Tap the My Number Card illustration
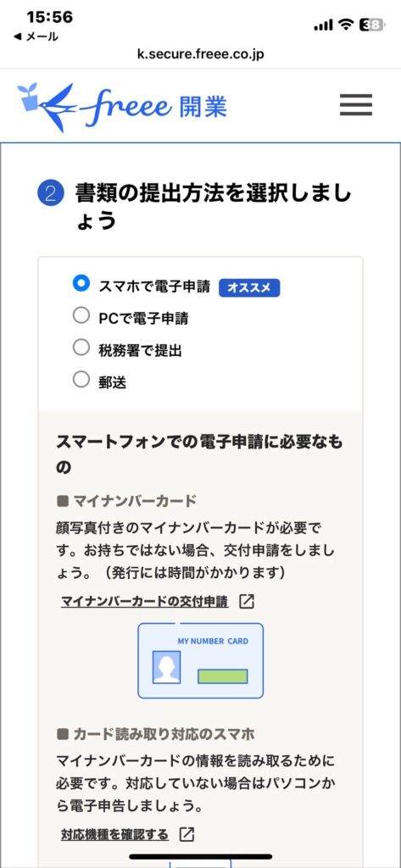This screenshot has width=401, height=868. click(200, 660)
